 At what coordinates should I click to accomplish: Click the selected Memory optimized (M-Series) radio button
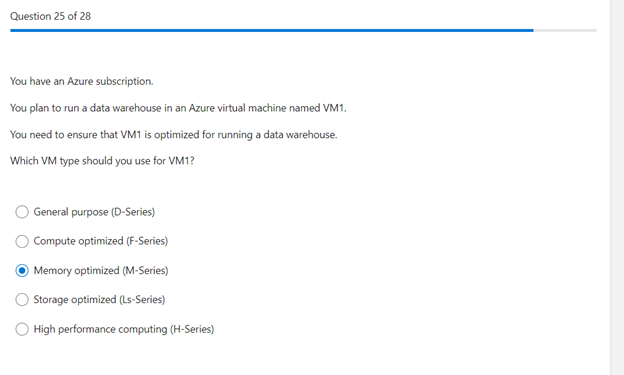[22, 271]
